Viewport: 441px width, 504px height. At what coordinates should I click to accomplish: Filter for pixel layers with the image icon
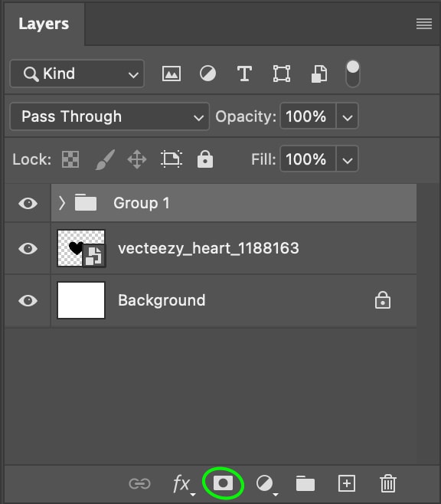(171, 74)
